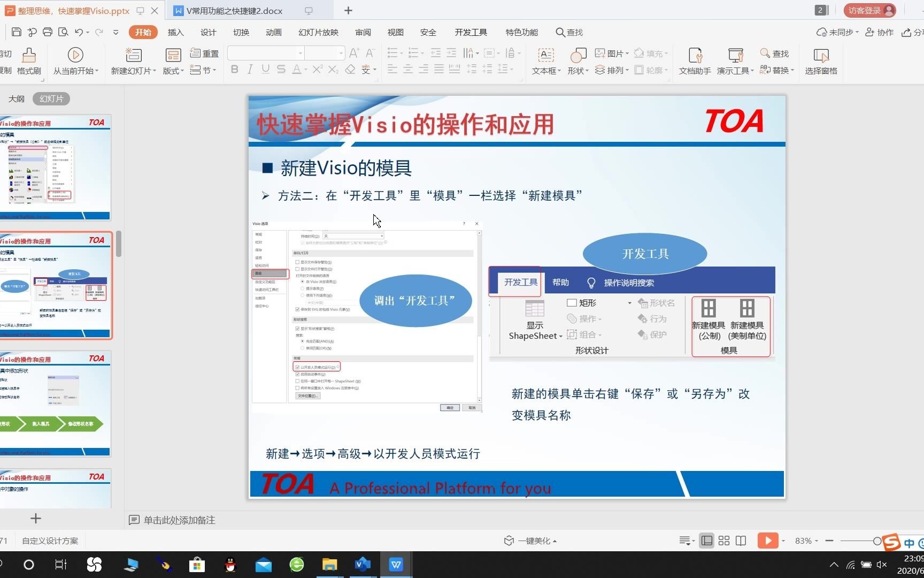Viewport: 924px width, 578px height.
Task: Open the zoom percentage 83% dropdown
Action: (x=807, y=541)
